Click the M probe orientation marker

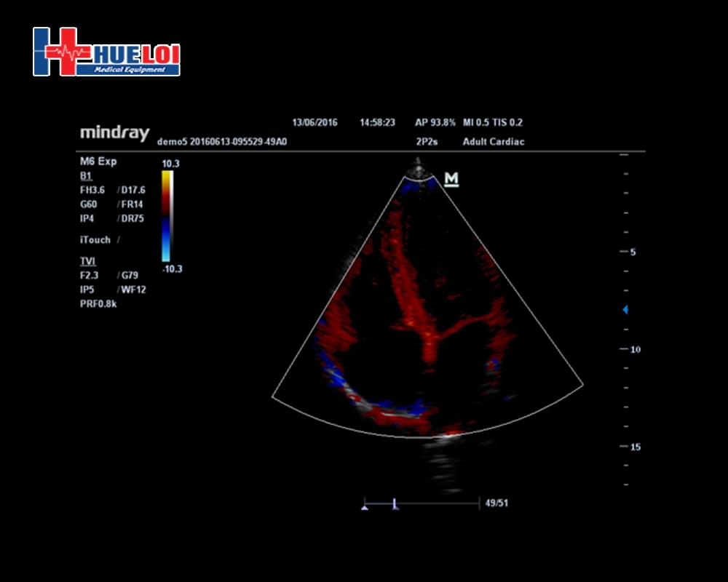pyautogui.click(x=451, y=179)
